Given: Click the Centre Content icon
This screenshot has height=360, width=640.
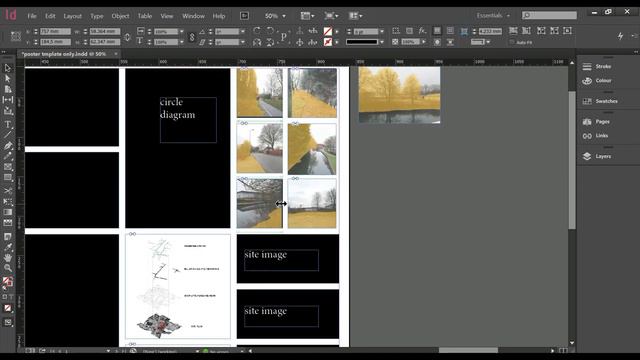Looking at the screenshot, I should (567, 31).
